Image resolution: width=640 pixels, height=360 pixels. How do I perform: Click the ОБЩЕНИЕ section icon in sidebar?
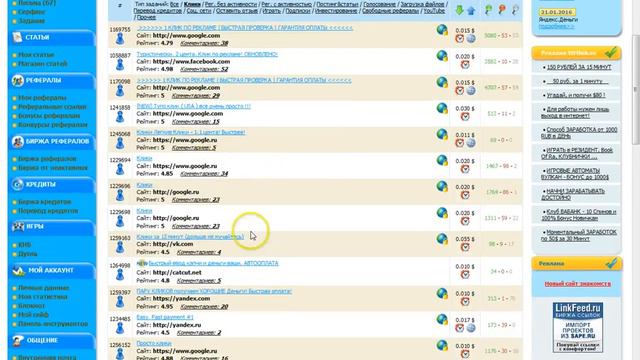point(18,340)
